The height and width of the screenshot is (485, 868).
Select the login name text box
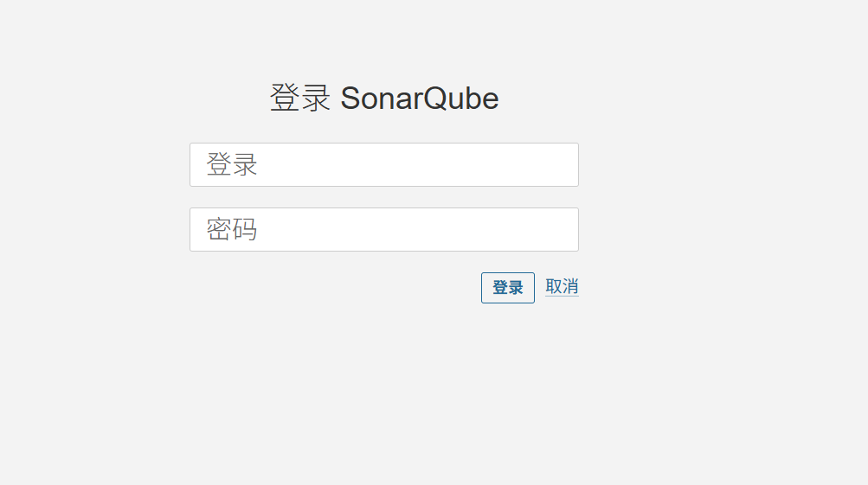click(383, 164)
